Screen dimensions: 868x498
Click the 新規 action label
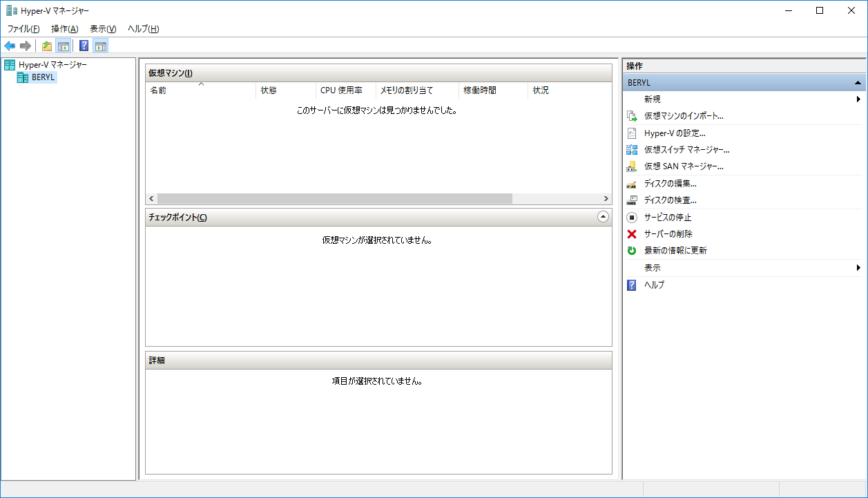tap(653, 99)
